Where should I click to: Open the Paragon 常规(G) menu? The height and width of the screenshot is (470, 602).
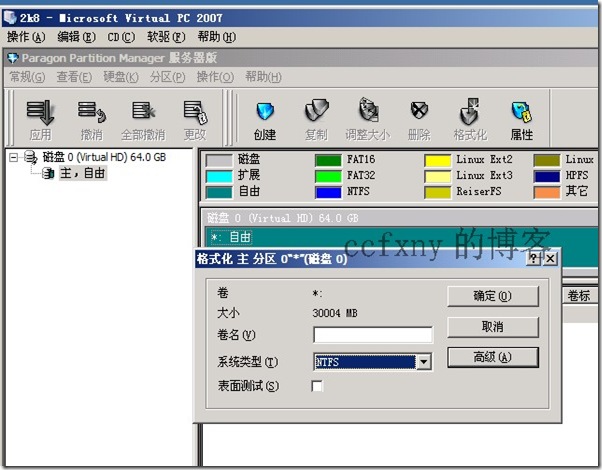tap(27, 77)
